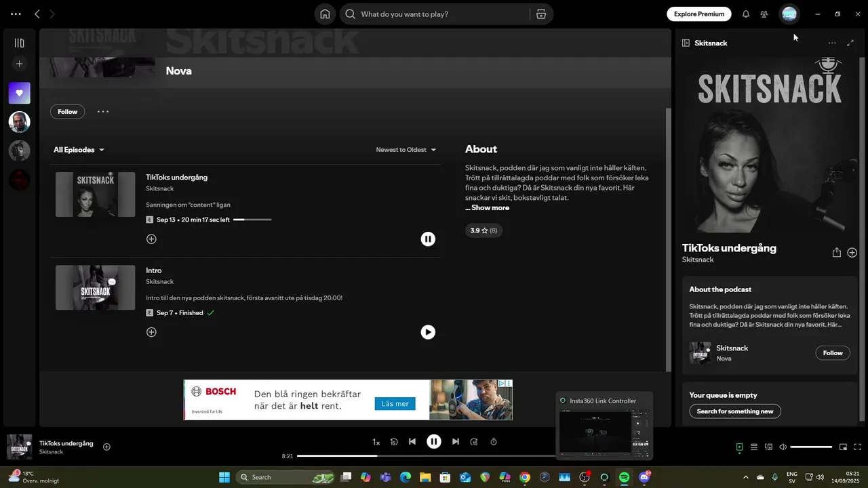Follow Skitsnack in About the podcast card

833,352
